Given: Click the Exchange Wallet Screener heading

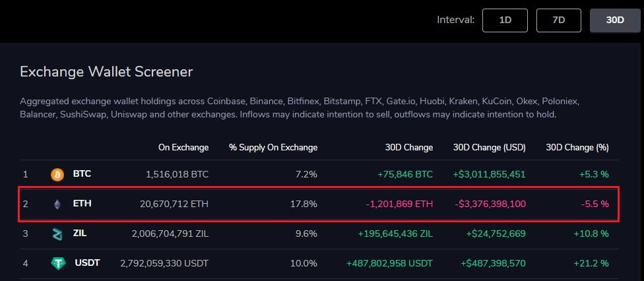Looking at the screenshot, I should [106, 71].
